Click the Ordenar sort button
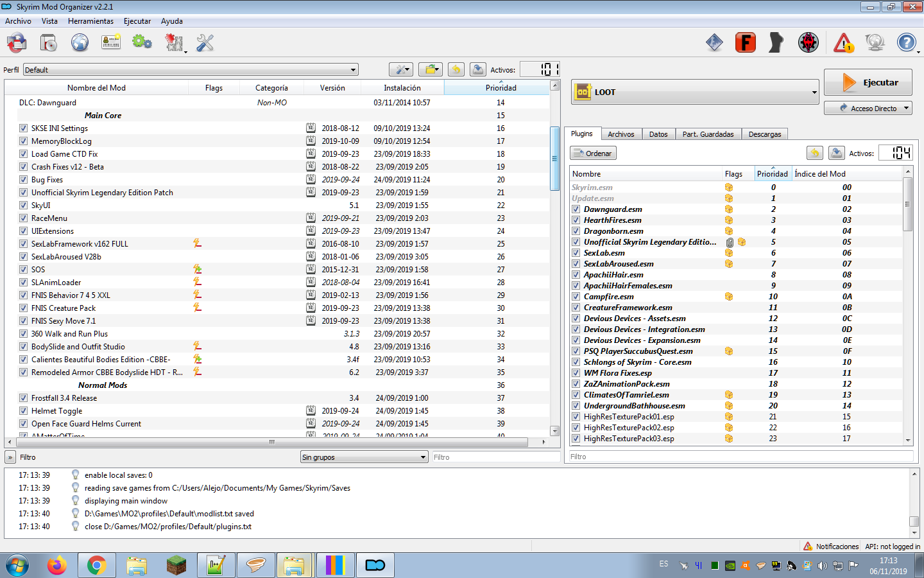The height and width of the screenshot is (578, 924). pos(593,153)
